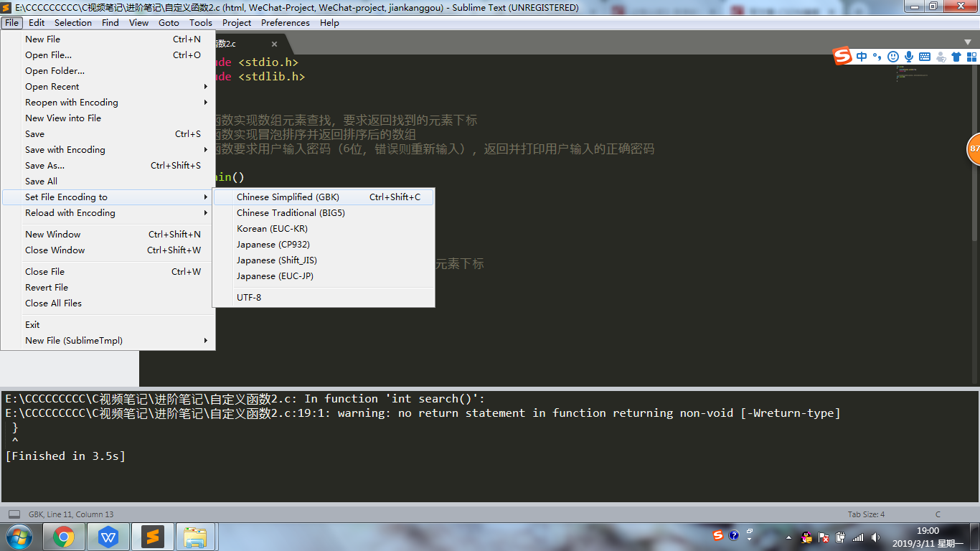Select Chinese Simplified (GBK) encoding
This screenshot has height=551, width=980.
[324, 197]
